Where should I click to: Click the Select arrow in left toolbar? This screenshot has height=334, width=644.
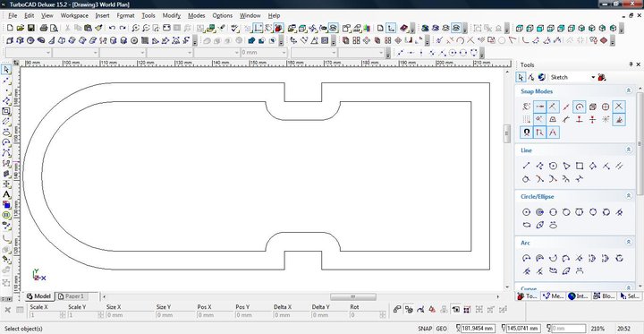(x=6, y=70)
